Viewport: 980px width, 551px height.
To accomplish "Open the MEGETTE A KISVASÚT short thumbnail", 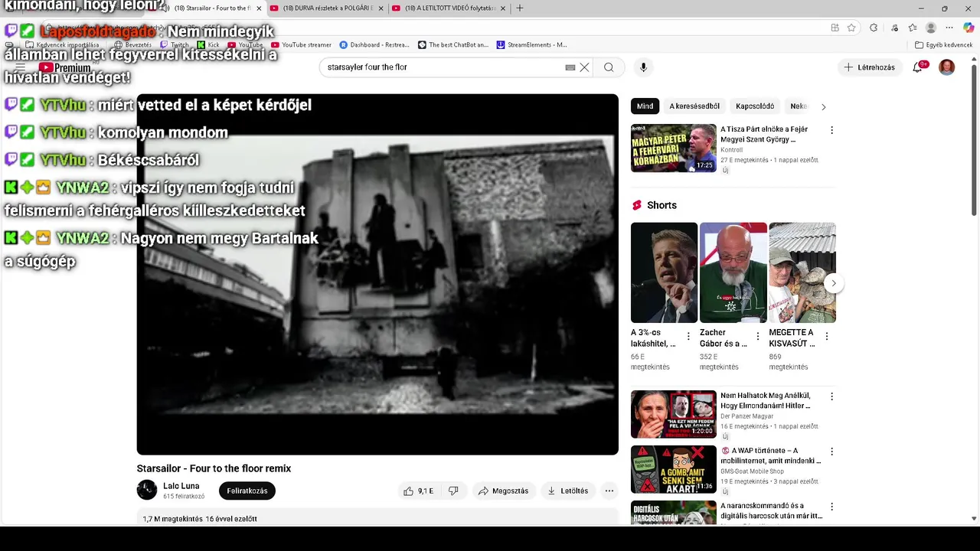I will (802, 272).
